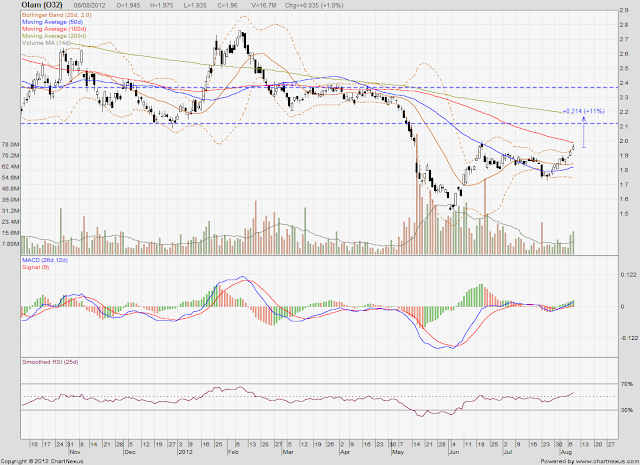Viewport: 640px width, 465px height.
Task: Click the Nov month label on time axis
Action: point(75,452)
